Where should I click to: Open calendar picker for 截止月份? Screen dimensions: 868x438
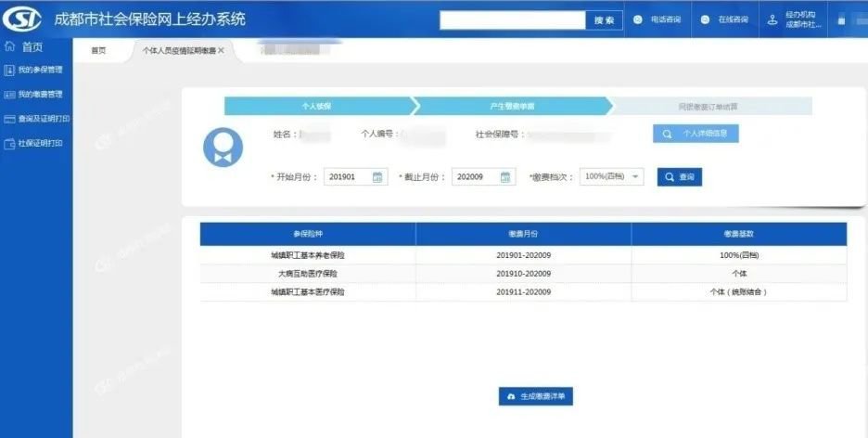pos(504,177)
